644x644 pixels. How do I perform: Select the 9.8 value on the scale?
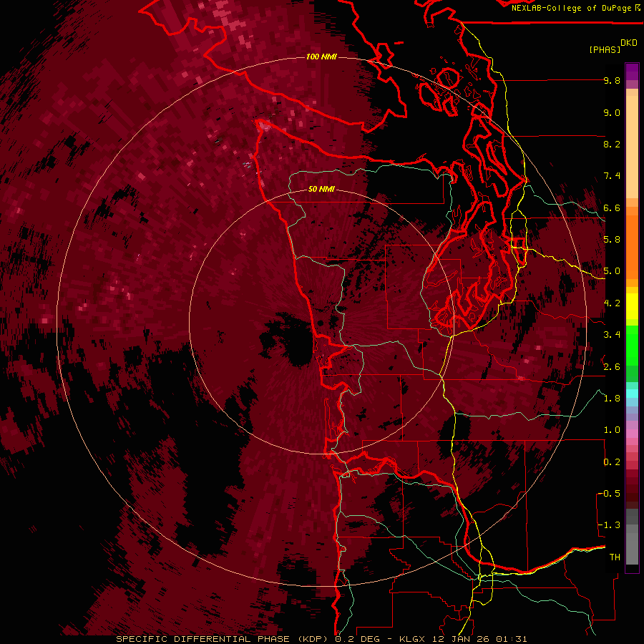[612, 80]
